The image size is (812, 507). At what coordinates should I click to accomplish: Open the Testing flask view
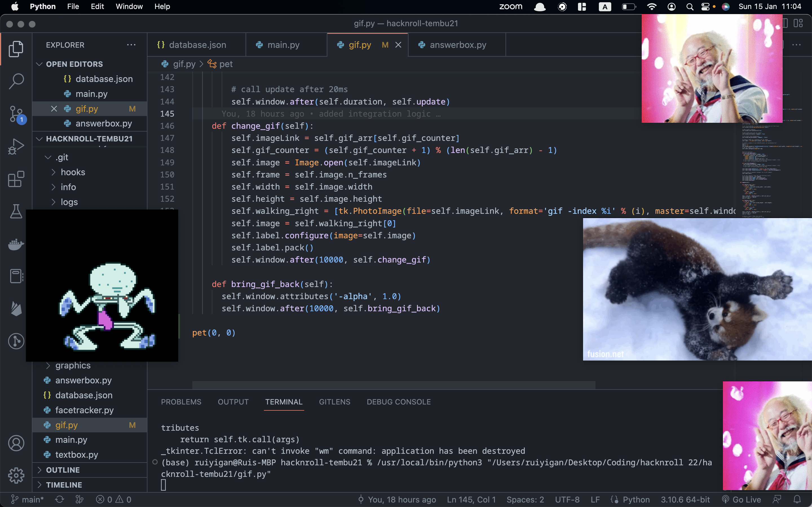coord(16,212)
